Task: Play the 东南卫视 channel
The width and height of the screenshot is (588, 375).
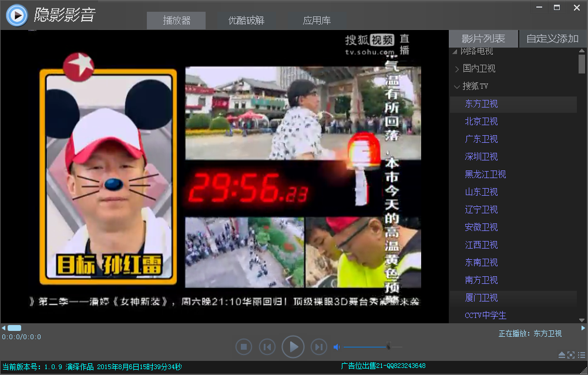Action: pyautogui.click(x=481, y=263)
